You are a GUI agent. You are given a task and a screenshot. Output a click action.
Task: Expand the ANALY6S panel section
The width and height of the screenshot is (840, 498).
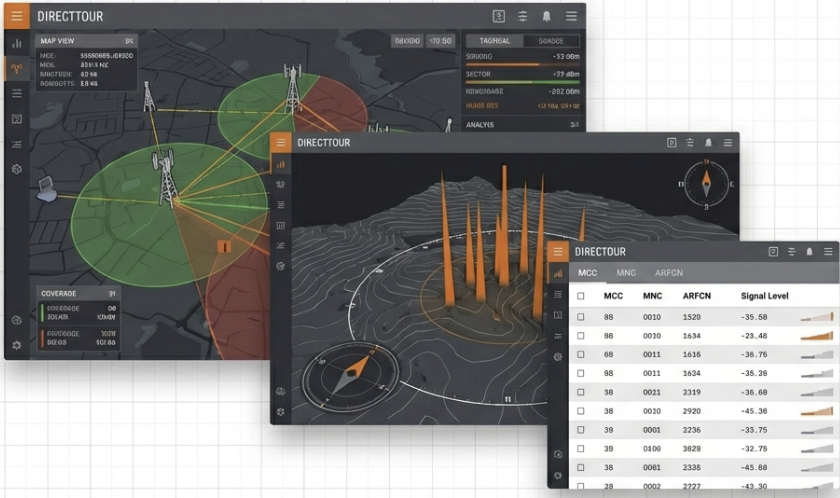[574, 125]
